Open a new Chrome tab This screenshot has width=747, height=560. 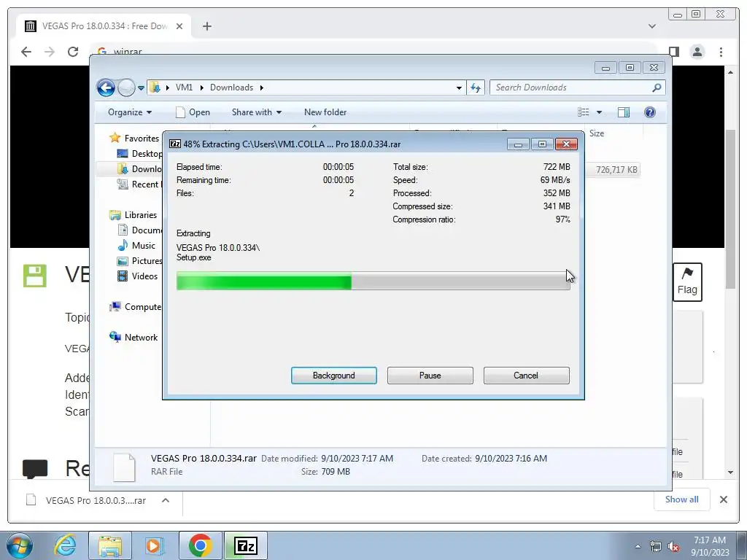tap(206, 26)
